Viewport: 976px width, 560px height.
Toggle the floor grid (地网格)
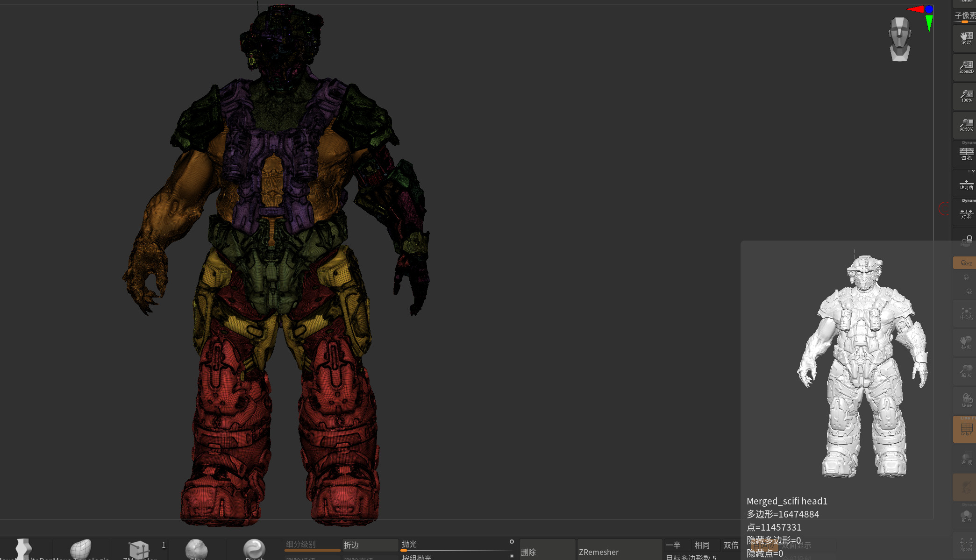965,183
